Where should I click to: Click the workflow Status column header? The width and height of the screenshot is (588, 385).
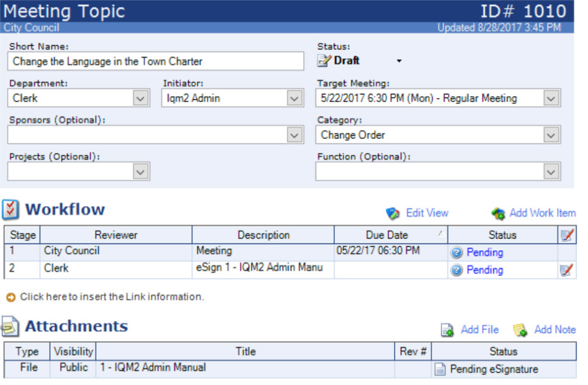click(x=502, y=235)
